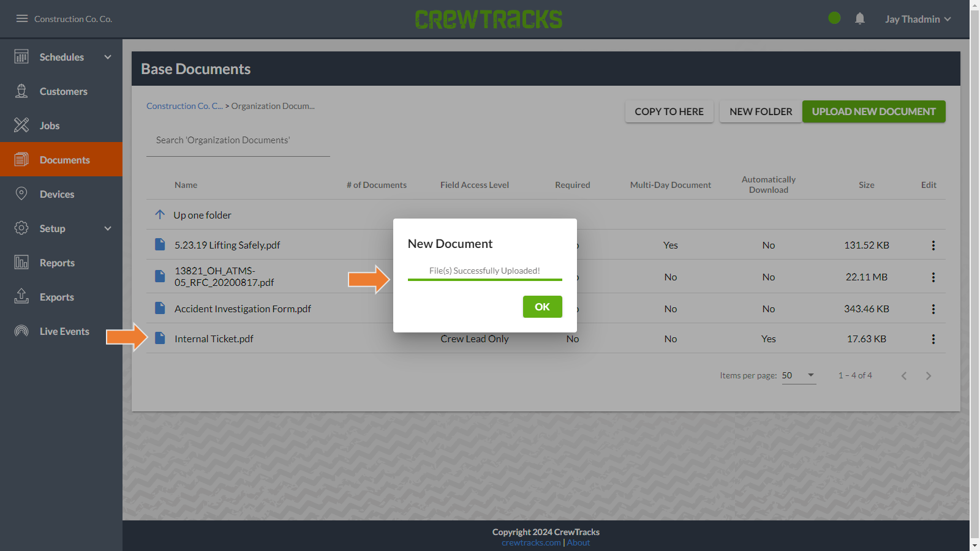
Task: Open the crewtracks.com footer link
Action: point(531,542)
